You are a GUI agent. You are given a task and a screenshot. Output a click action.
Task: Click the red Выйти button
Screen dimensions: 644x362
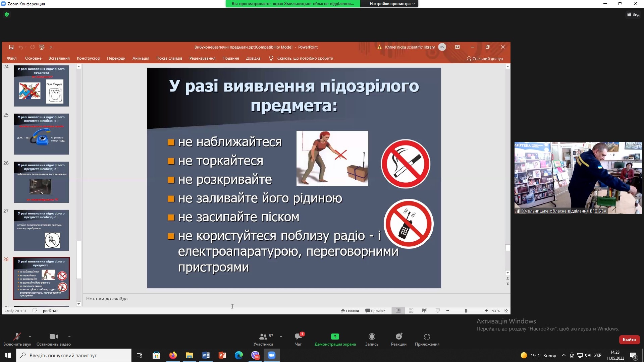[629, 340]
